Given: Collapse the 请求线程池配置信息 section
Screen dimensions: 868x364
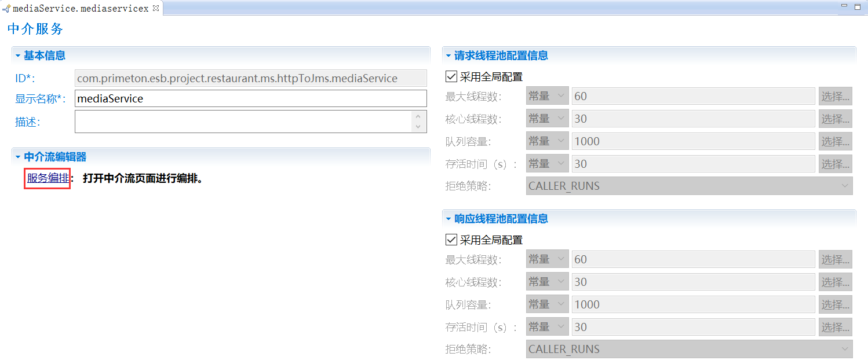Looking at the screenshot, I should click(x=448, y=56).
